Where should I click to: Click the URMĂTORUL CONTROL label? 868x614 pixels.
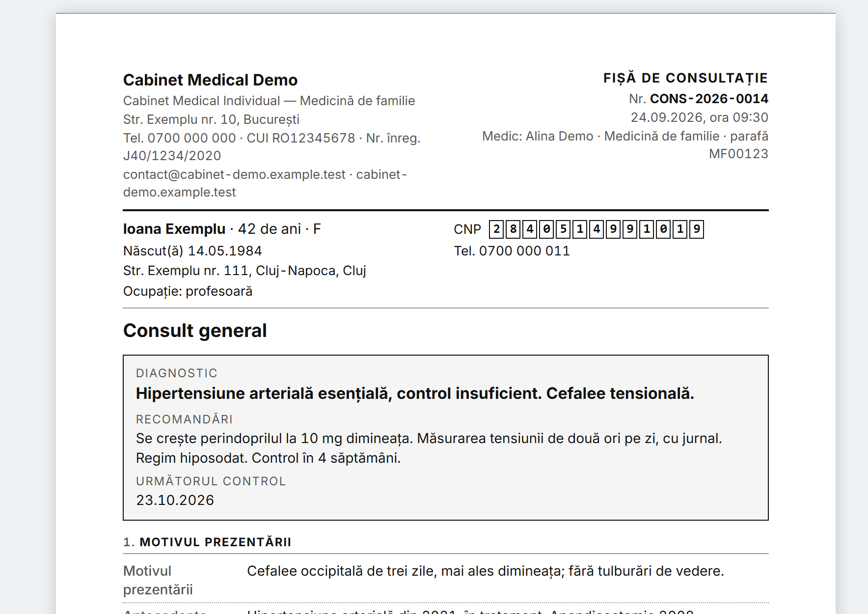211,481
